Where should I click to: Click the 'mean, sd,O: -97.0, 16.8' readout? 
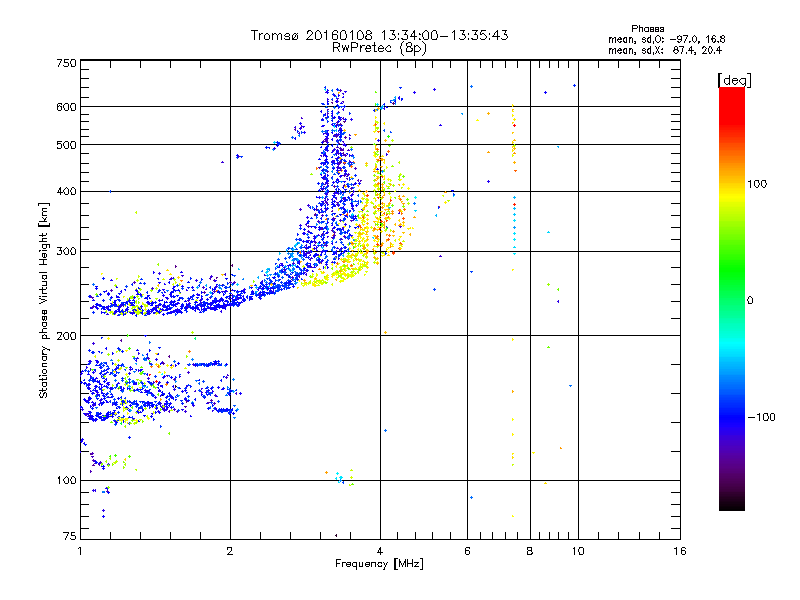[666, 39]
